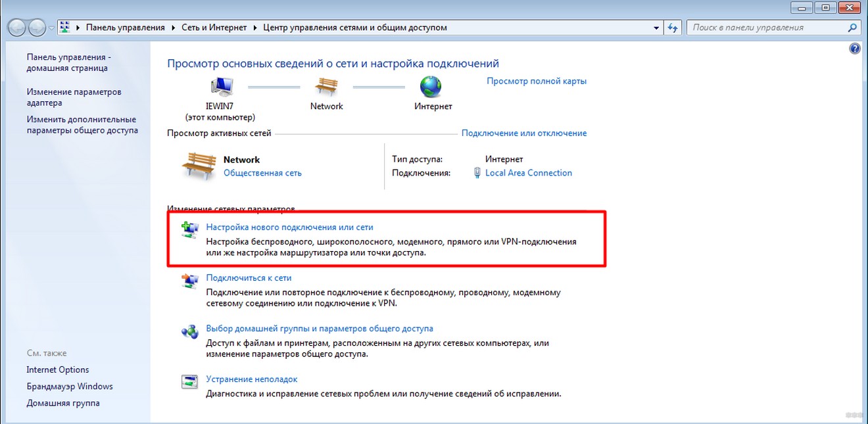
Task: Open 'Изменить дополнительные параметры общего доступа'
Action: click(x=82, y=125)
